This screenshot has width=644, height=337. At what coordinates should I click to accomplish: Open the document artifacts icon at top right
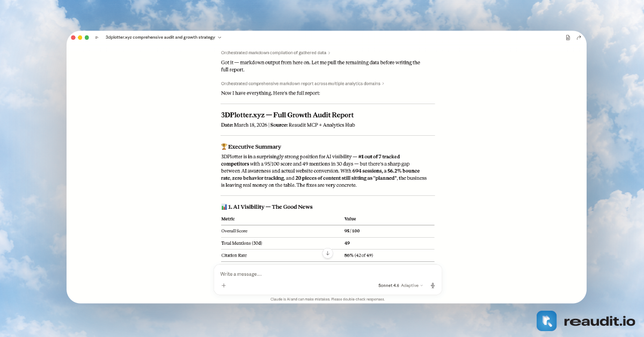point(568,38)
